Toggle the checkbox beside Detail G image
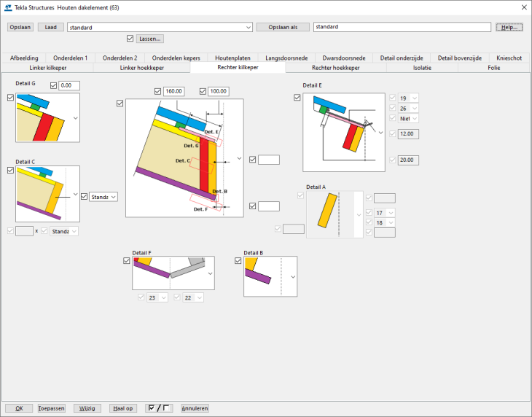Viewport: 532px width, 417px height. pyautogui.click(x=10, y=98)
